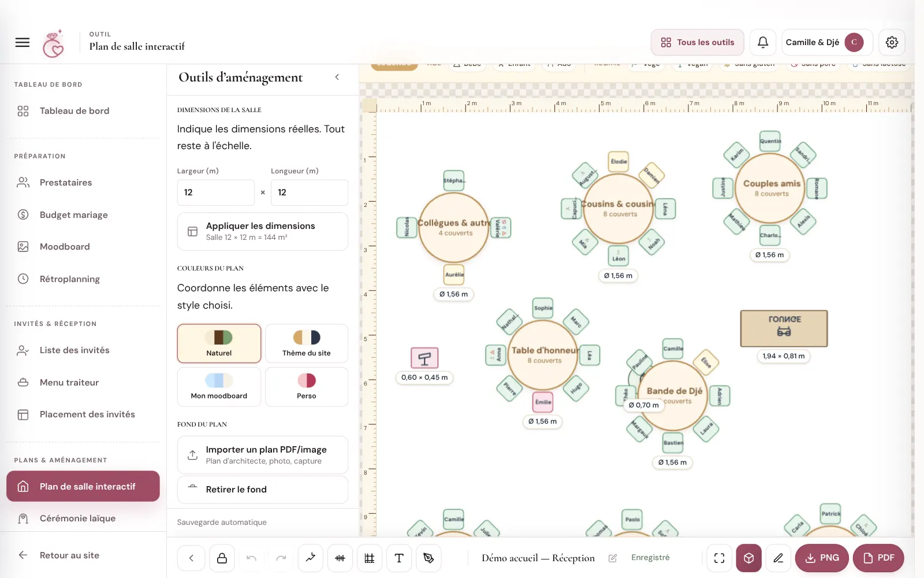
Task: Export the plan as PDF
Action: [x=878, y=558]
